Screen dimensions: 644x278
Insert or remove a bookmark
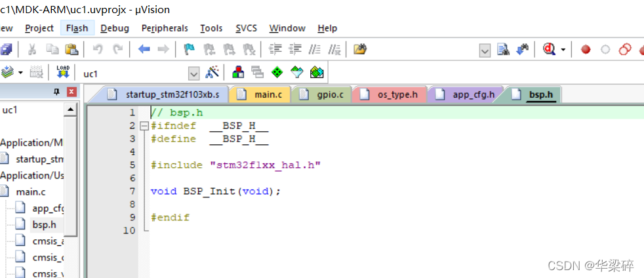coord(190,50)
